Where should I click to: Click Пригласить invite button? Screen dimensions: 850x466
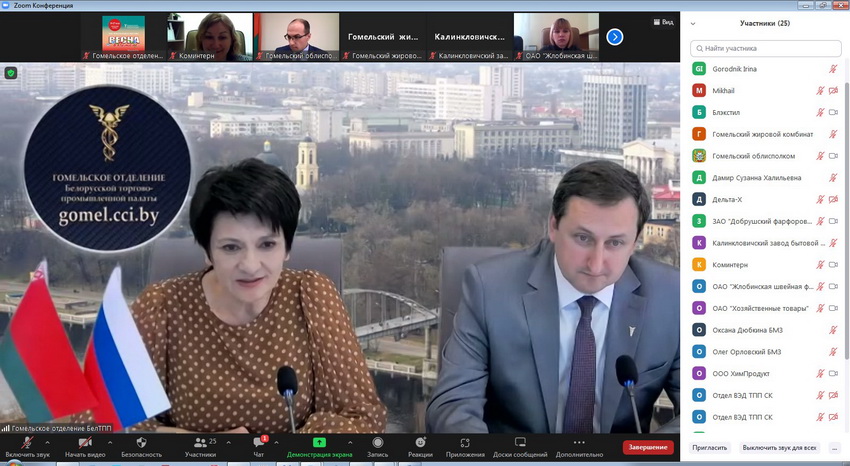click(x=710, y=448)
